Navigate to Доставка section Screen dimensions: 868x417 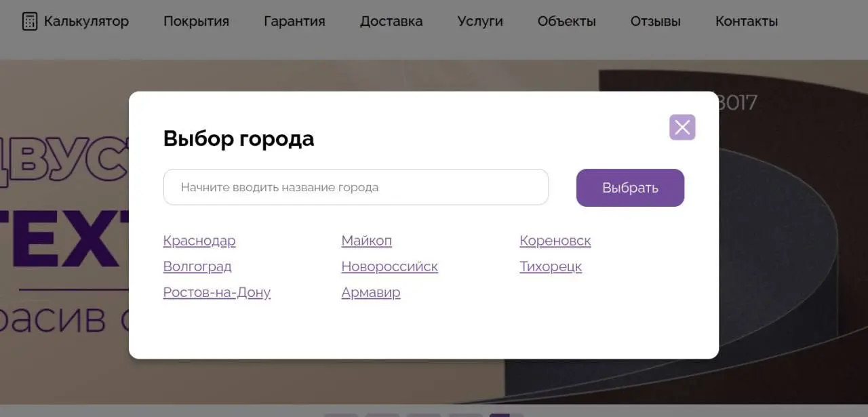[391, 21]
